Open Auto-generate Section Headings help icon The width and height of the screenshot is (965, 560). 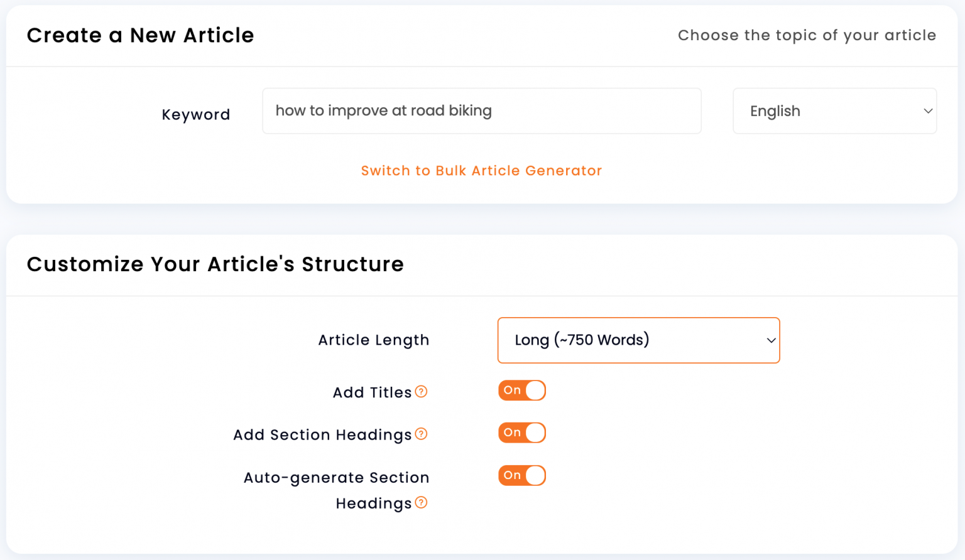(x=422, y=503)
